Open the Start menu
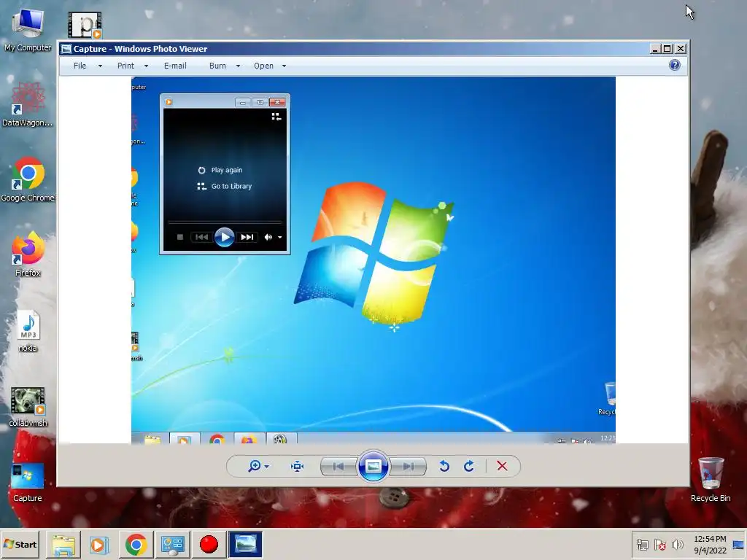The width and height of the screenshot is (747, 560). [20, 544]
